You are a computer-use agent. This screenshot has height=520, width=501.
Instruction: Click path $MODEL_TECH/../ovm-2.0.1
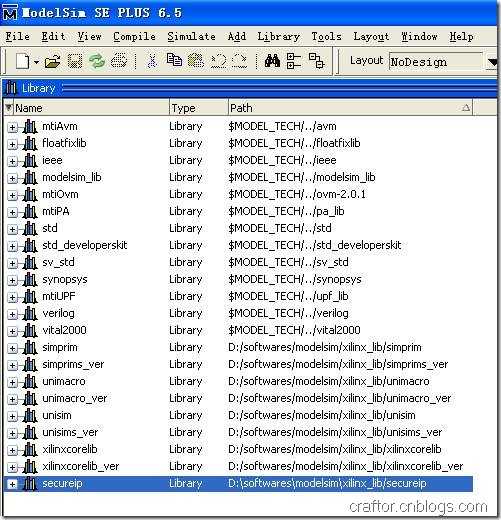click(x=297, y=194)
